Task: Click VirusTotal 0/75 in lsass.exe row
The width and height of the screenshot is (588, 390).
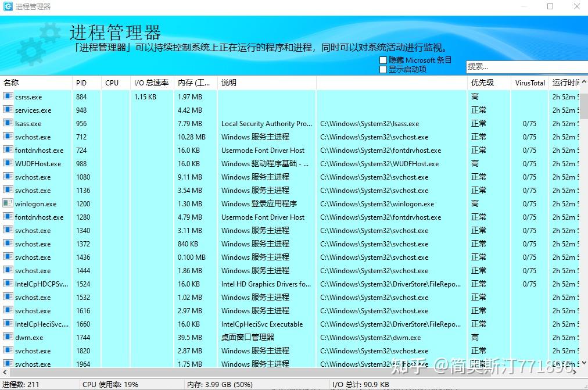Action: tap(529, 123)
